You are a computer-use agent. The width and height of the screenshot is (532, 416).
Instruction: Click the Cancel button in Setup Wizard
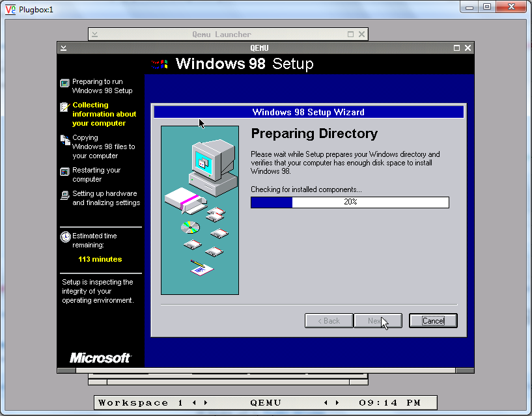click(x=433, y=321)
